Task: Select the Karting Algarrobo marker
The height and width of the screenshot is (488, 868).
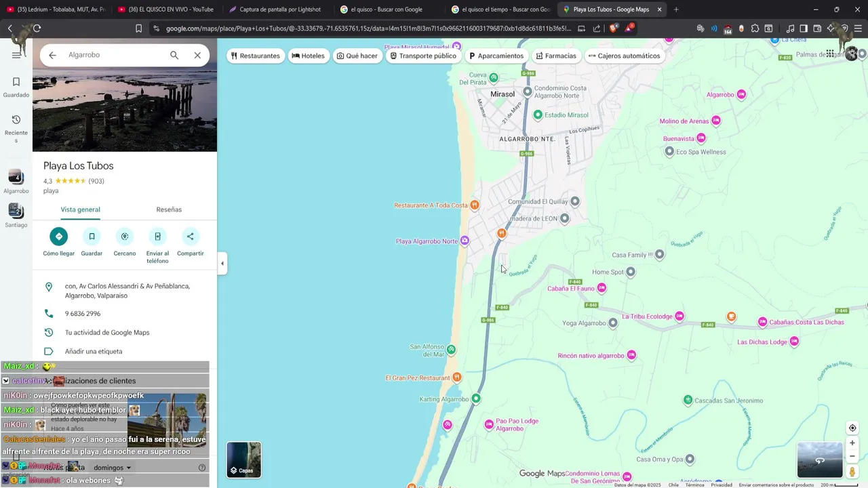Action: [476, 399]
